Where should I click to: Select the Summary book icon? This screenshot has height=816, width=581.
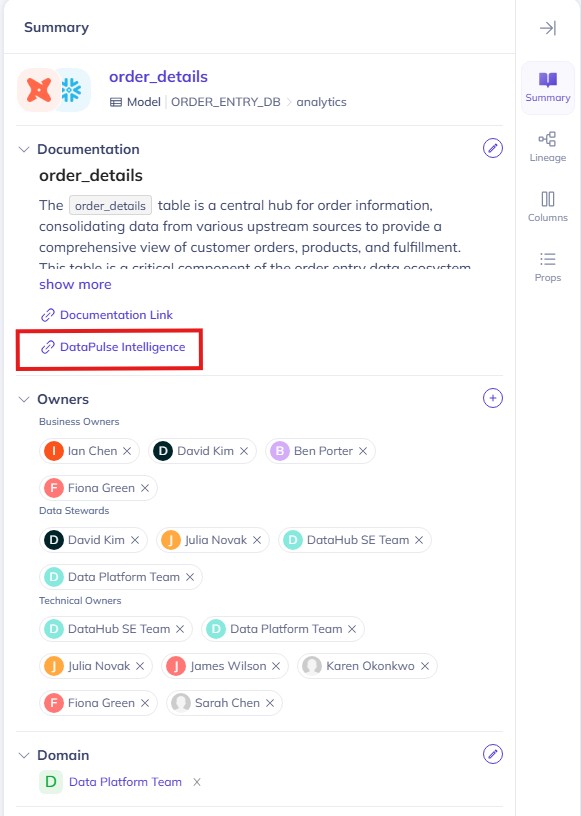[548, 80]
